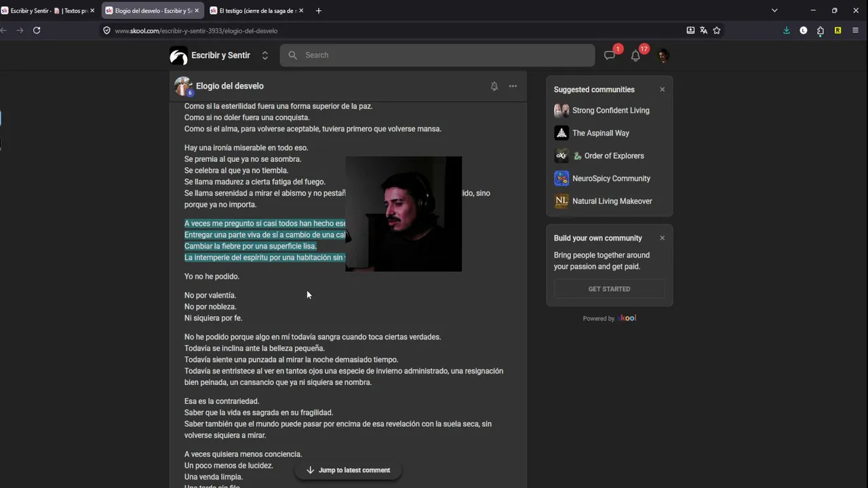Click the webcam video overlay

click(x=403, y=214)
